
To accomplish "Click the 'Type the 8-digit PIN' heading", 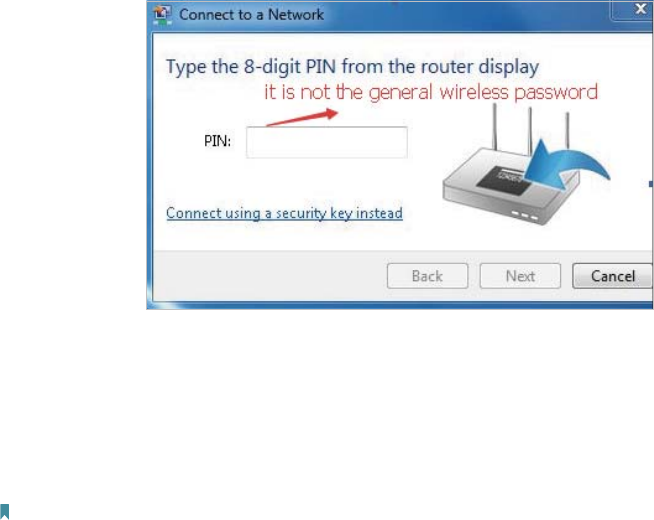I will point(352,67).
